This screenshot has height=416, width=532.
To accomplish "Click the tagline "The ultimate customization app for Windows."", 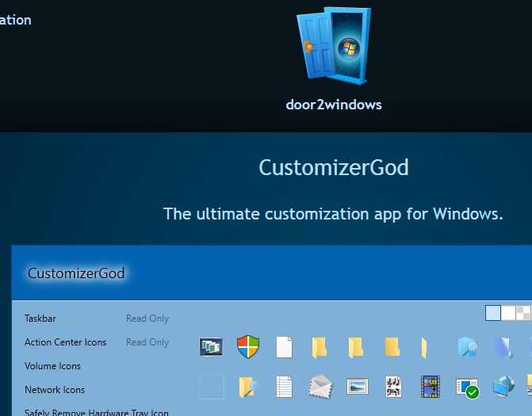I will (333, 214).
